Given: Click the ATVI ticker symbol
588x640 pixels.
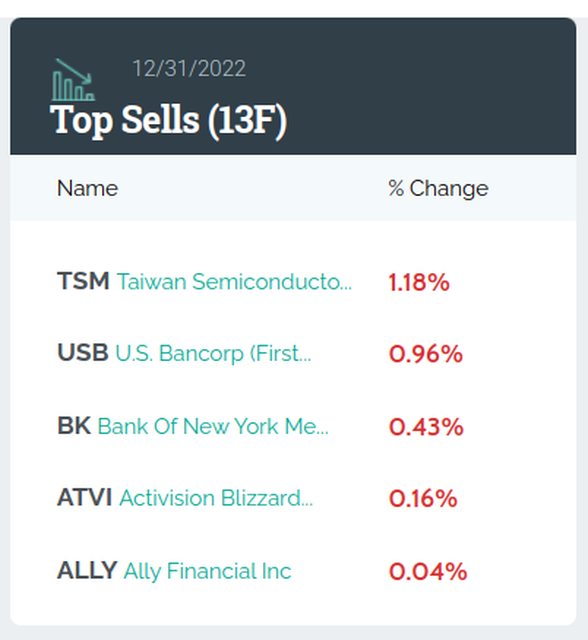Looking at the screenshot, I should click(x=85, y=498).
